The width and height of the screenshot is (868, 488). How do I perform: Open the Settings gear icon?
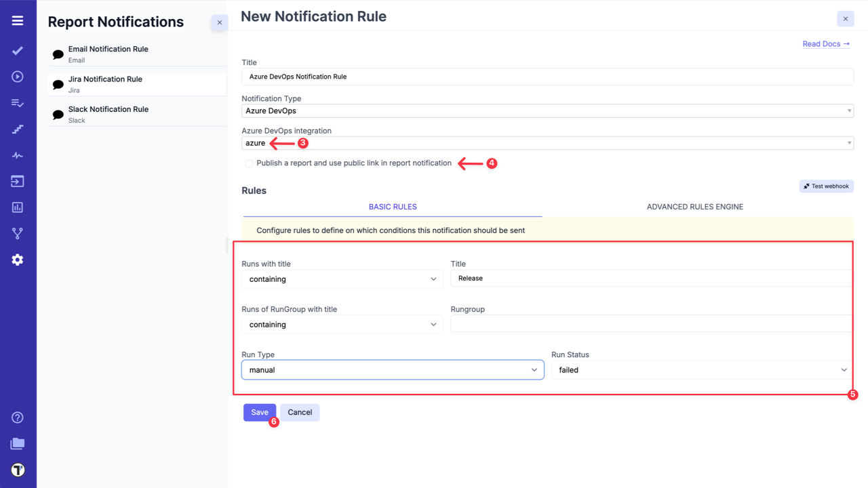click(18, 260)
